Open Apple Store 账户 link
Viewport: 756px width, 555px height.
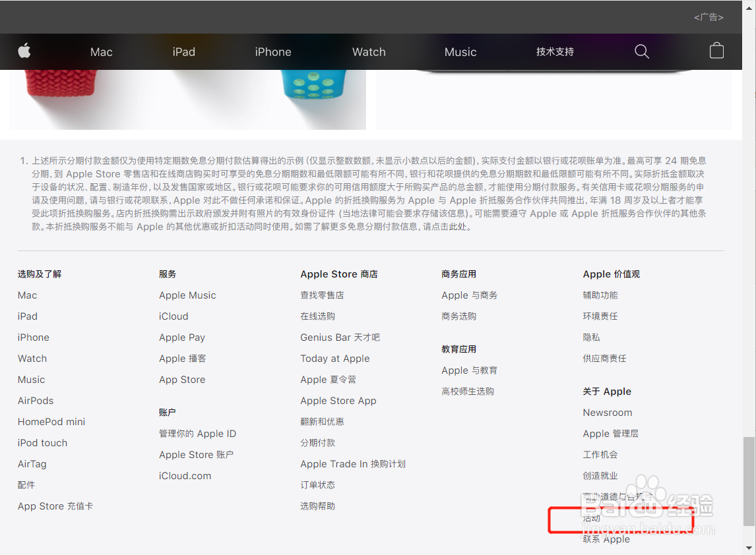(x=196, y=455)
